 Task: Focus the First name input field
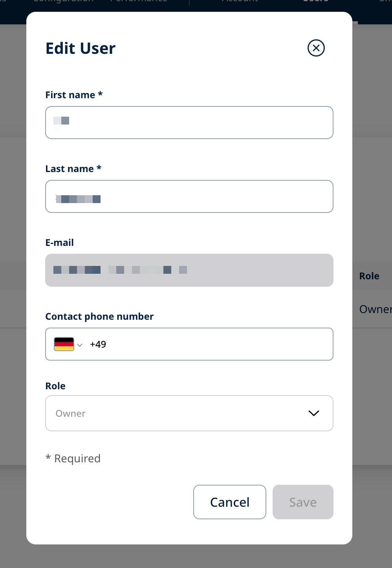coord(189,123)
